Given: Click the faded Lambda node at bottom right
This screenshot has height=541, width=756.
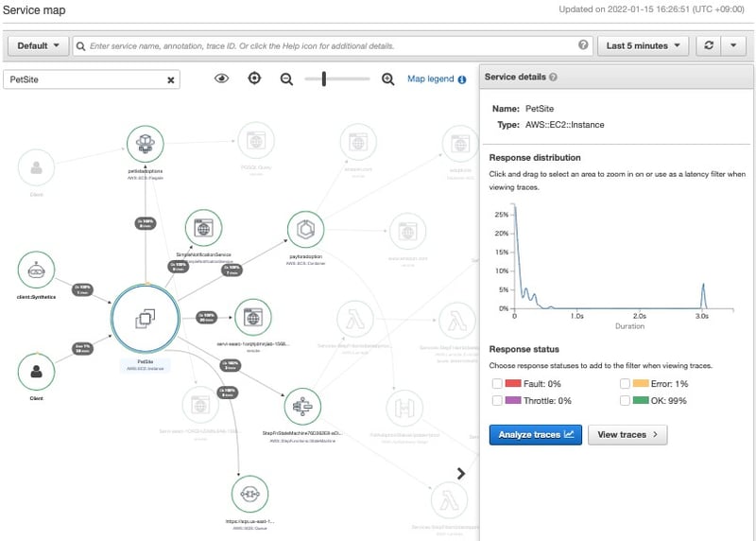Looking at the screenshot, I should (x=449, y=500).
